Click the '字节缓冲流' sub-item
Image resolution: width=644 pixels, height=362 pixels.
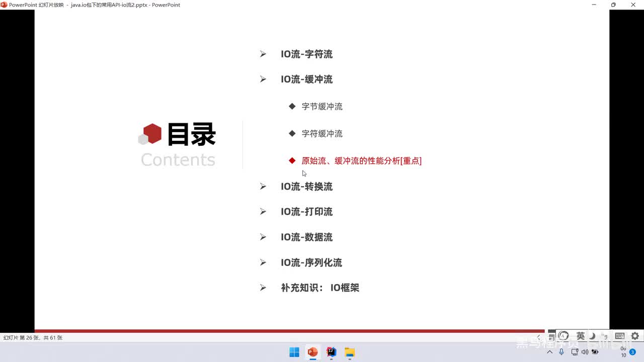tap(322, 107)
